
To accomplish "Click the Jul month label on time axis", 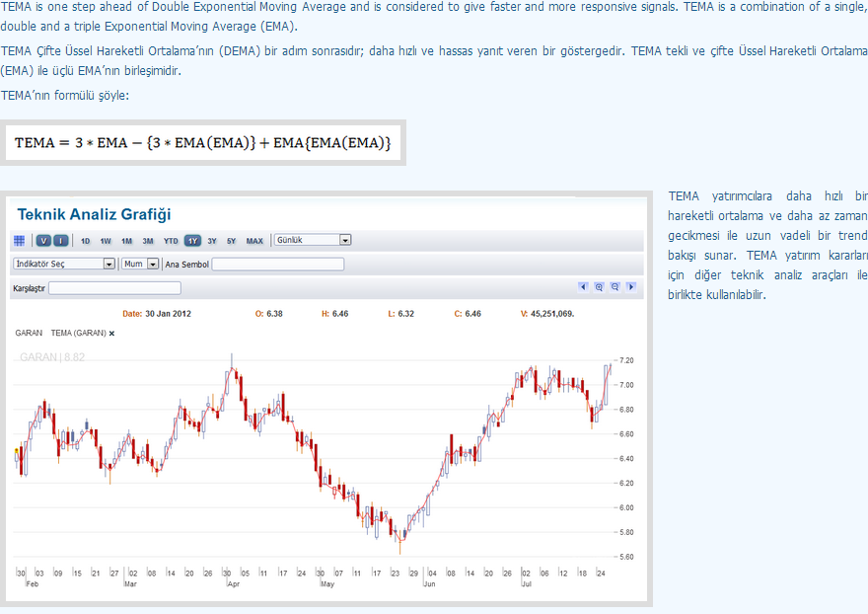I will click(527, 584).
